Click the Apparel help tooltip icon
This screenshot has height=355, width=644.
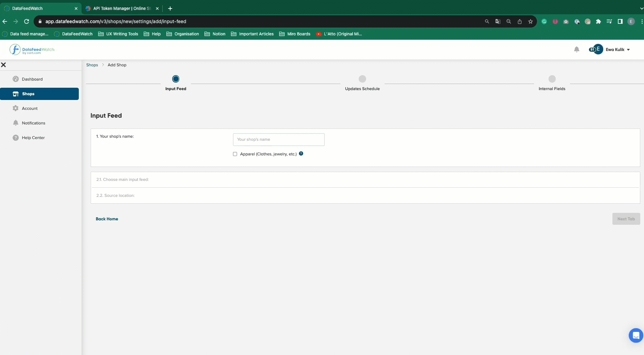click(x=301, y=154)
